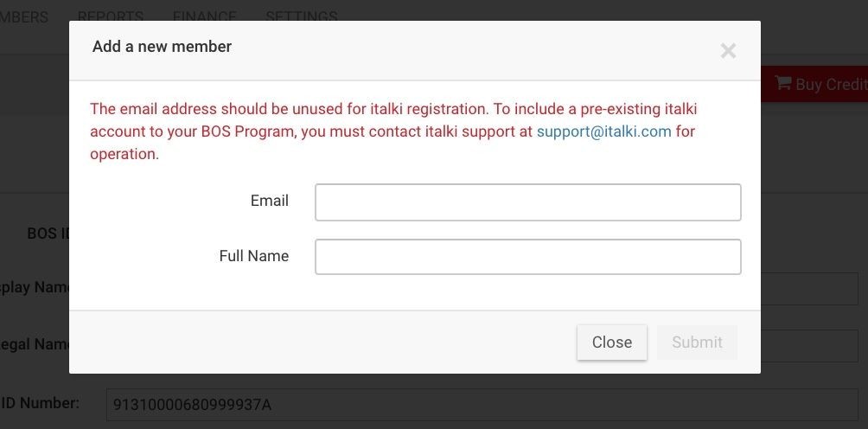Dismiss the dialog with the X icon
This screenshot has height=429, width=868.
728,51
